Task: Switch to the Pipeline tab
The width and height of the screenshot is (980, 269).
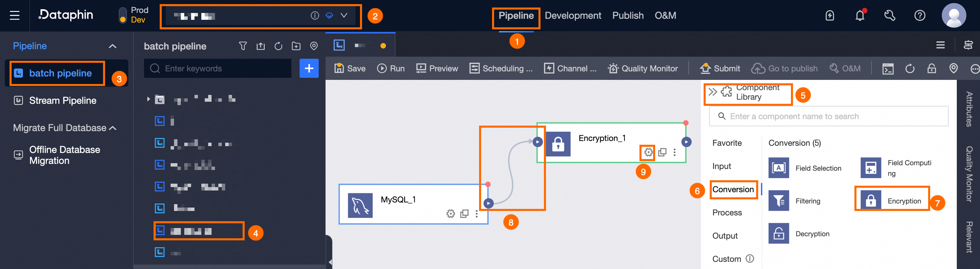Action: pyautogui.click(x=516, y=16)
